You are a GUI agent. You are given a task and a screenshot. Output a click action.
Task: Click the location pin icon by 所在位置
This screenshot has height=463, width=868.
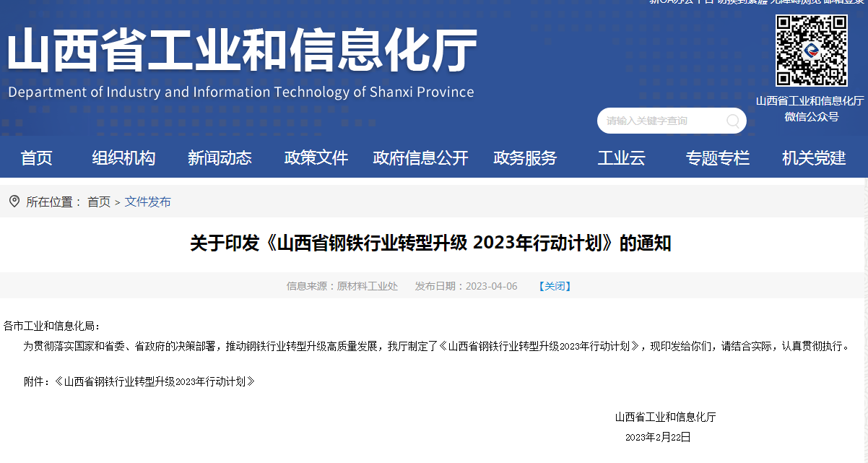[14, 202]
